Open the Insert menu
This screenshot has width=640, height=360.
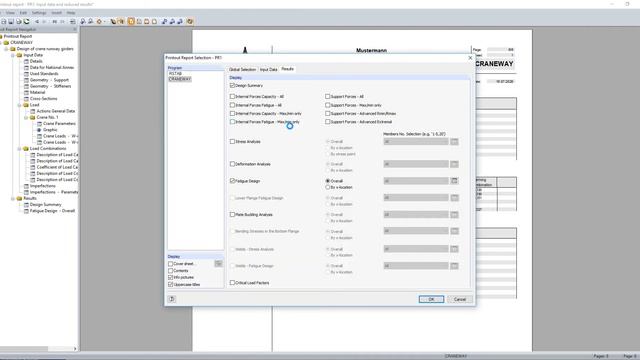click(x=56, y=13)
